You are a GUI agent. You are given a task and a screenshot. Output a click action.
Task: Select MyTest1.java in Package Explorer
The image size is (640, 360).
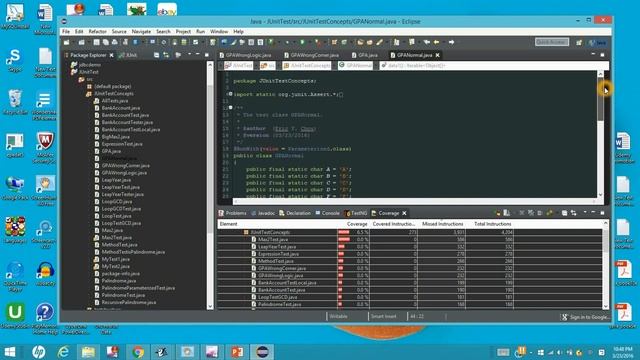[x=112, y=259]
